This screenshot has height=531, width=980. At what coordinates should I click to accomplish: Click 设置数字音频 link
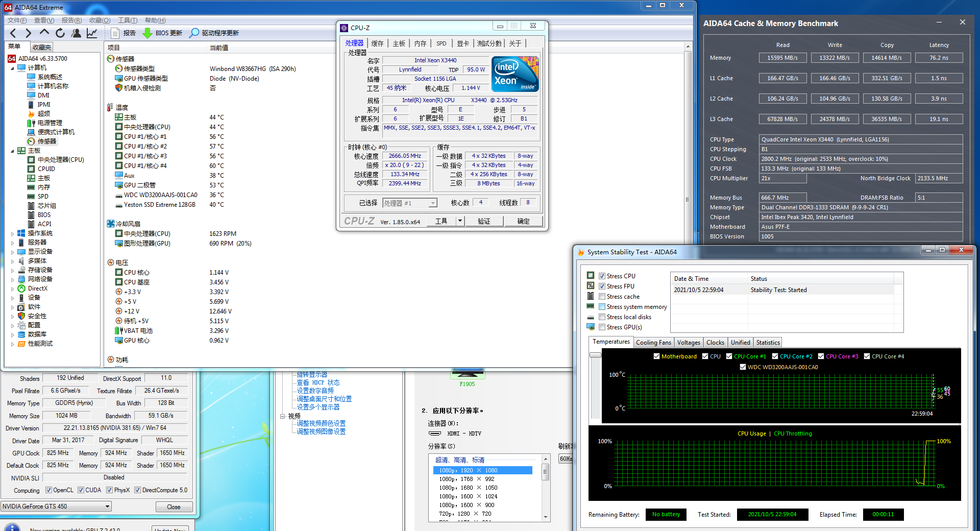pyautogui.click(x=315, y=391)
